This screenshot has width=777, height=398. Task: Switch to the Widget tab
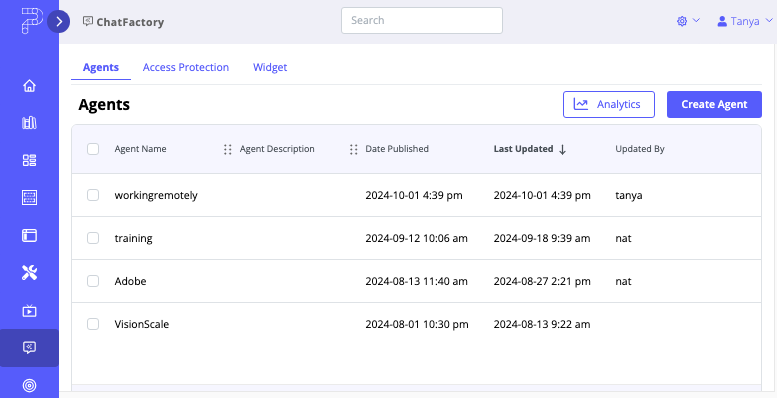(270, 67)
